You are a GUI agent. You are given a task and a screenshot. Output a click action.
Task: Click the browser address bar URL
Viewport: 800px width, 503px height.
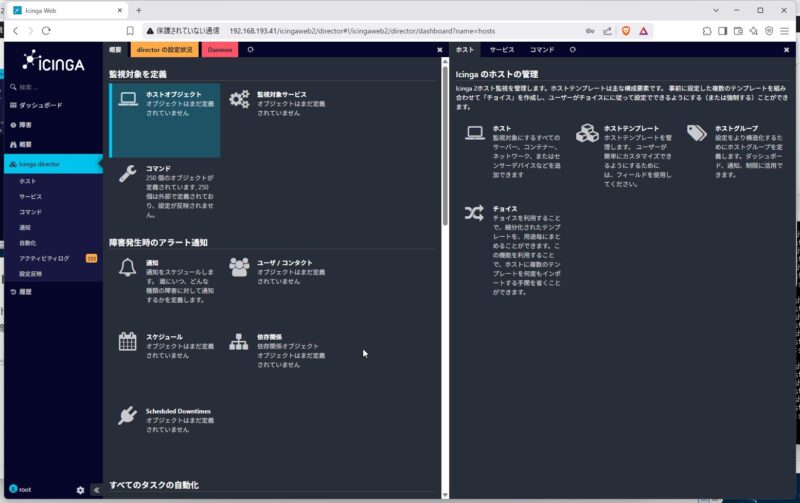pos(362,31)
